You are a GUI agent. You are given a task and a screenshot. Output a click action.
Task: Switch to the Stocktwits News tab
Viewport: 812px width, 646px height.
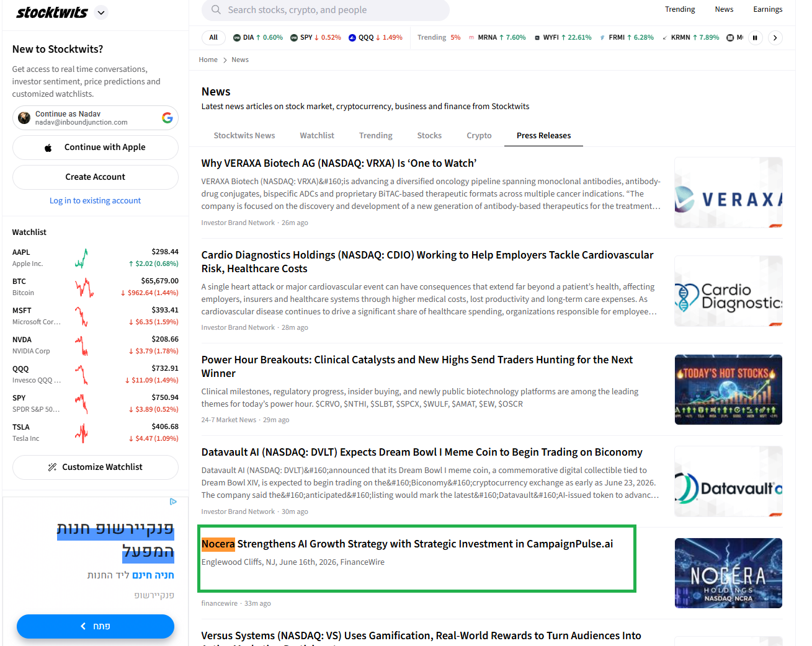pyautogui.click(x=244, y=136)
